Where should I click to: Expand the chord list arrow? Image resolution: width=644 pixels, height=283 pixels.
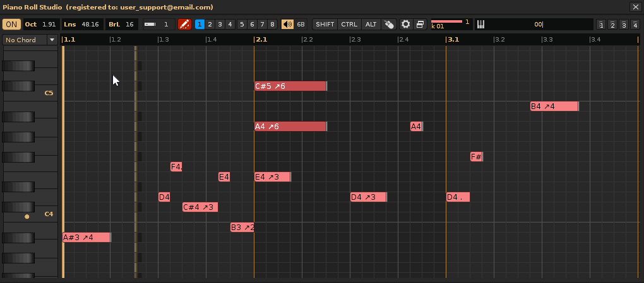(51, 40)
